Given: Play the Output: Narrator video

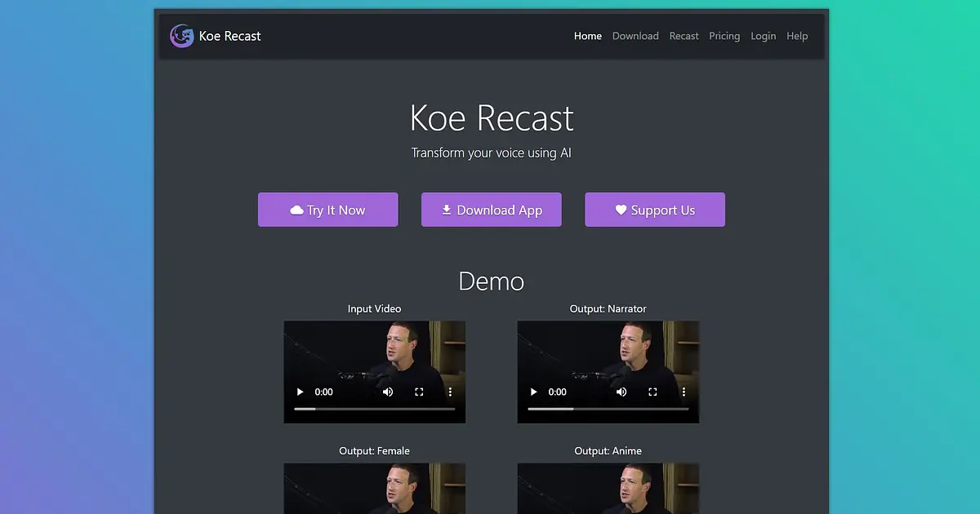Looking at the screenshot, I should click(x=533, y=392).
